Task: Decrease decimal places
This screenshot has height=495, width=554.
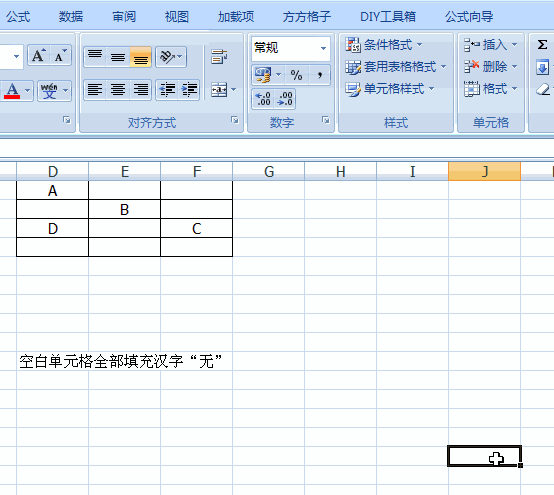Action: tap(285, 99)
